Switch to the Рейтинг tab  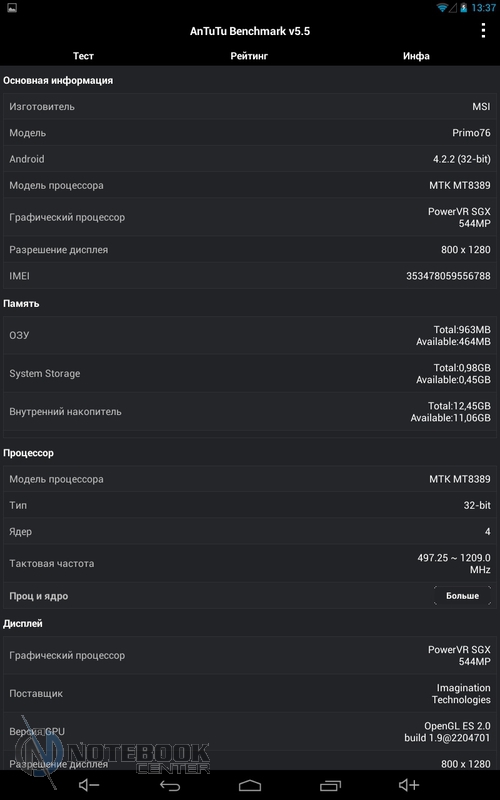tap(249, 56)
